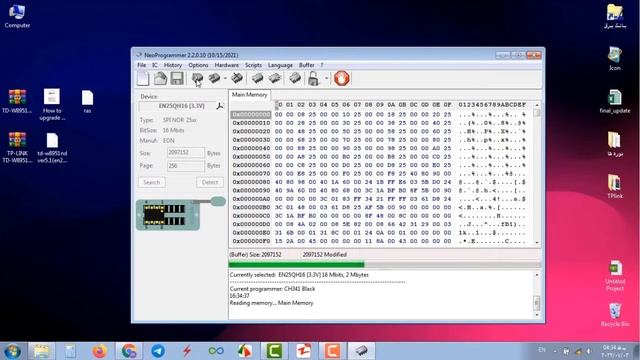Select Recycle Bin desktop icon
This screenshot has height=360, width=640.
615,314
